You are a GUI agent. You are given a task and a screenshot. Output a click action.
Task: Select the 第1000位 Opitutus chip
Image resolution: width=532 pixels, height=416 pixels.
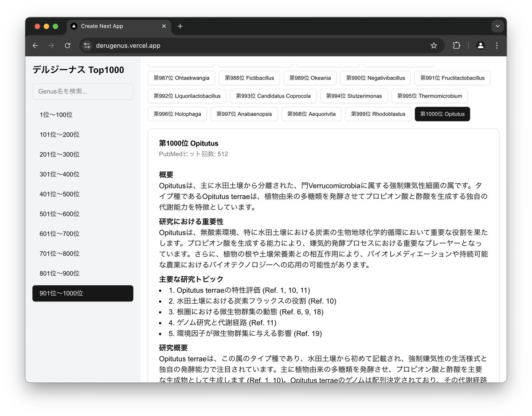click(442, 114)
